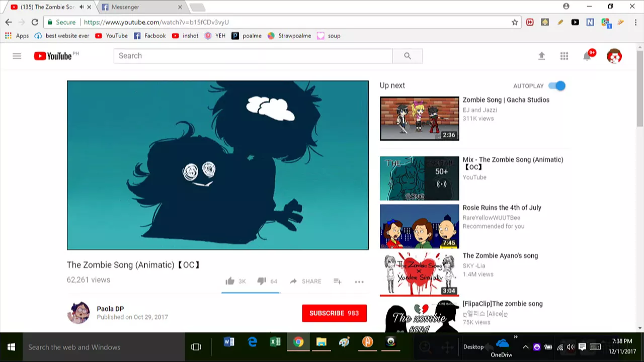
Task: Show hidden tray icons chevron
Action: point(526,347)
